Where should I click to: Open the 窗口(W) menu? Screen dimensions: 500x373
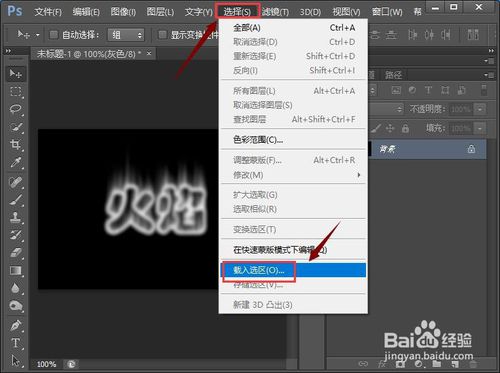point(387,12)
